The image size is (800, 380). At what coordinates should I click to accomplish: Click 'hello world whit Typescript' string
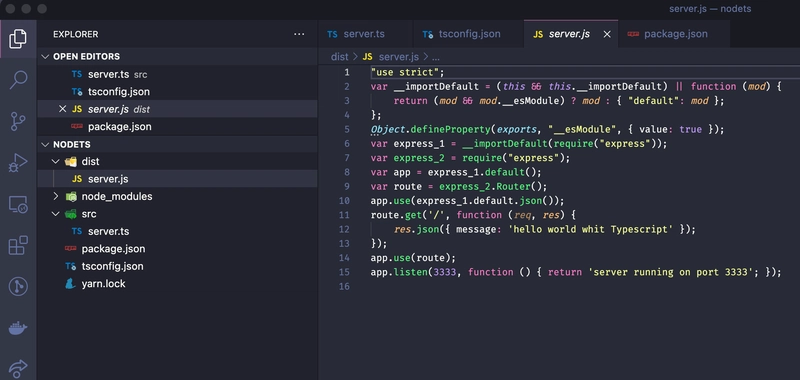point(590,230)
